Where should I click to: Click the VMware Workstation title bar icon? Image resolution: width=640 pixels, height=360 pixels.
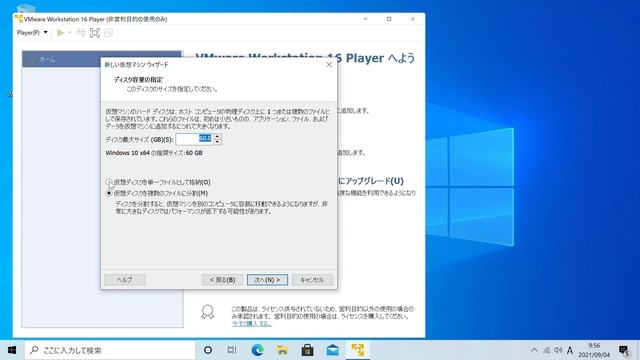(19, 19)
